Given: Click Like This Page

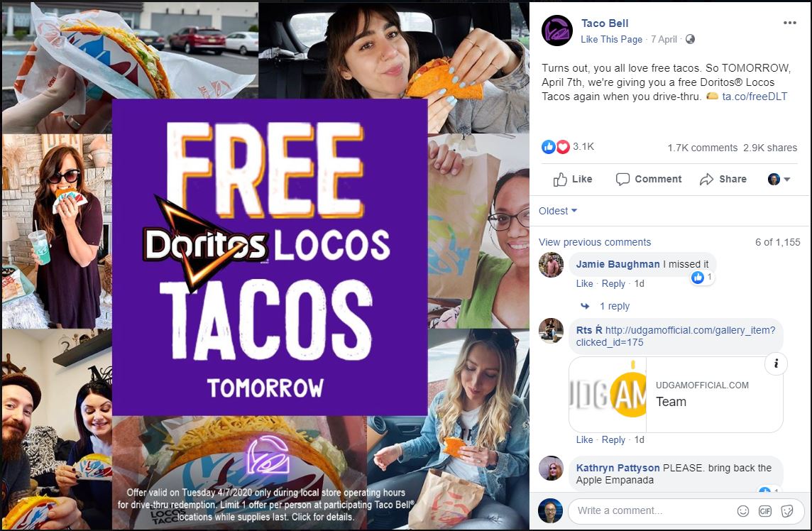Looking at the screenshot, I should (x=611, y=39).
